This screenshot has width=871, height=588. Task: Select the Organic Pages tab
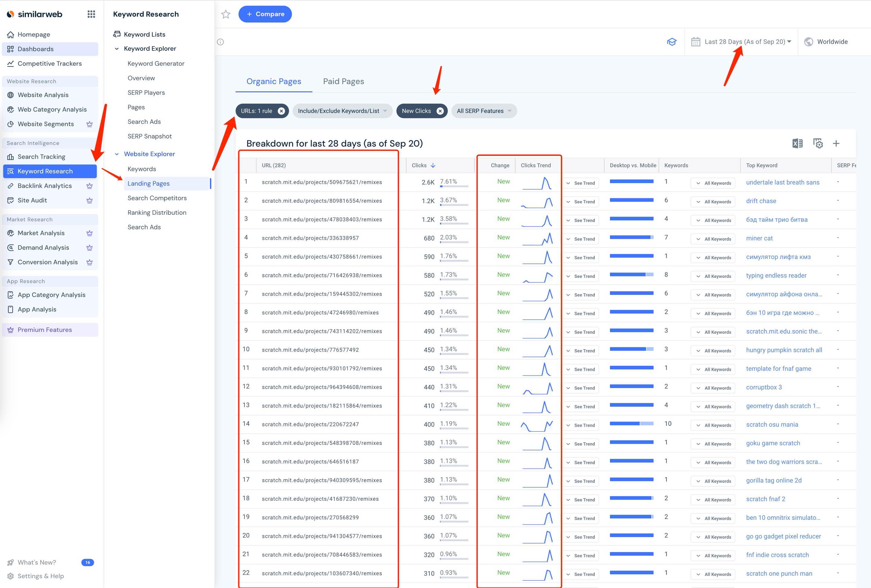(x=274, y=81)
